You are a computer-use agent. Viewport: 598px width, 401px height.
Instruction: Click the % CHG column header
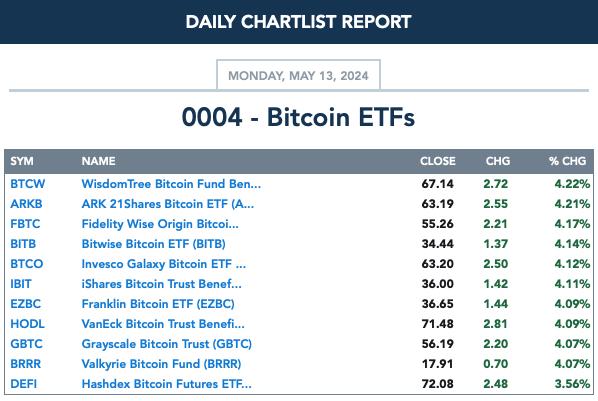pyautogui.click(x=567, y=161)
